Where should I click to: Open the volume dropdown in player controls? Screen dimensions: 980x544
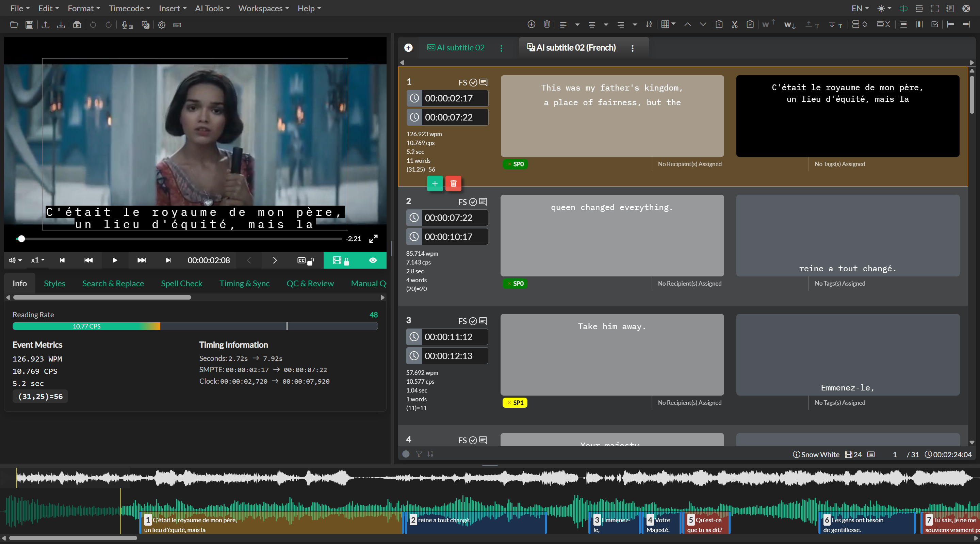point(15,260)
